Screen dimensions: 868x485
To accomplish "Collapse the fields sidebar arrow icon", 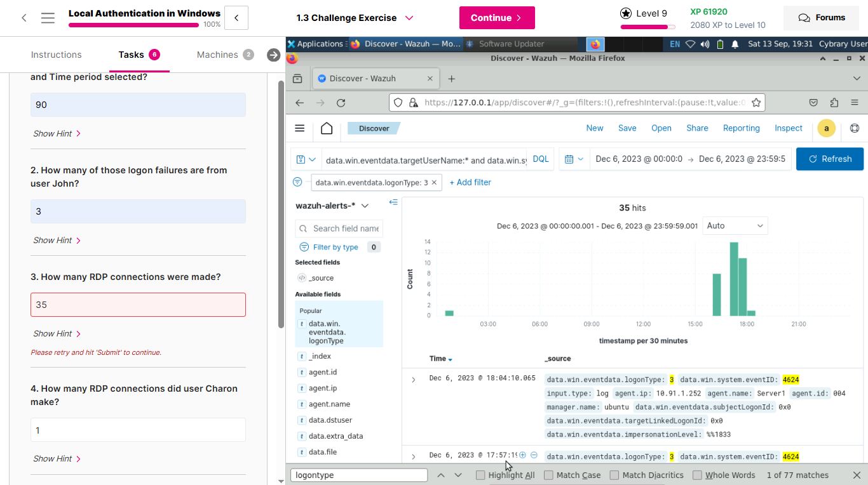I will (393, 203).
